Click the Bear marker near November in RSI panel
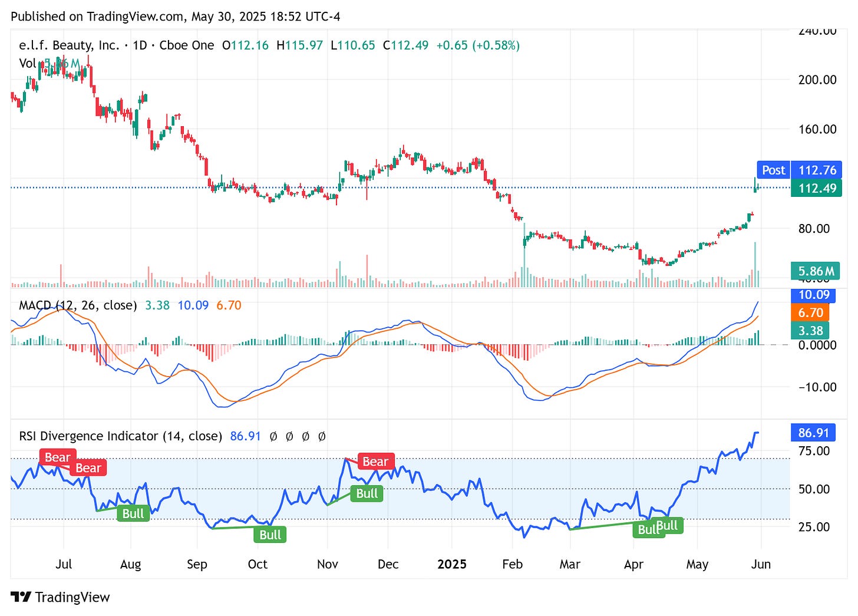858x616 pixels. (x=375, y=462)
